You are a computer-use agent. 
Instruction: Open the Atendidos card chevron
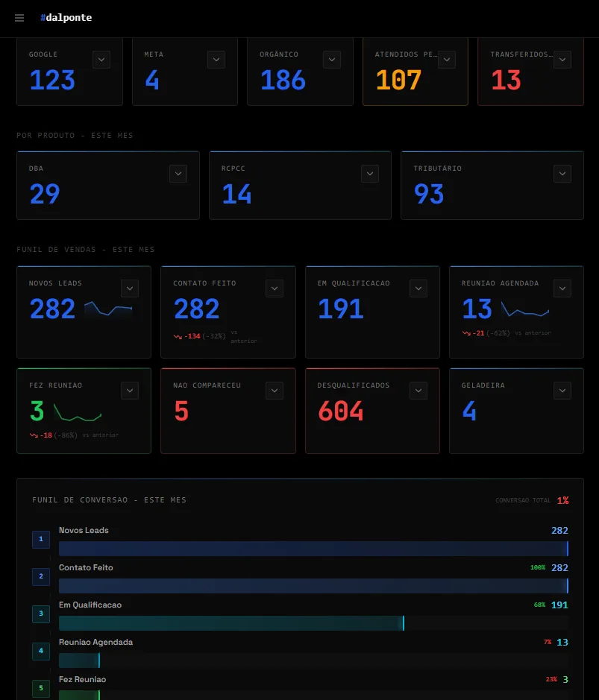(x=447, y=60)
